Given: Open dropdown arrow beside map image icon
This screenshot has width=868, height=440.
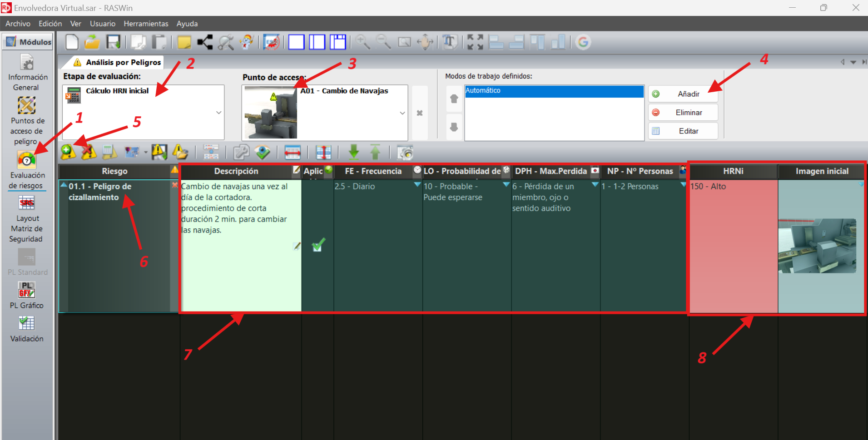Looking at the screenshot, I should [145, 153].
